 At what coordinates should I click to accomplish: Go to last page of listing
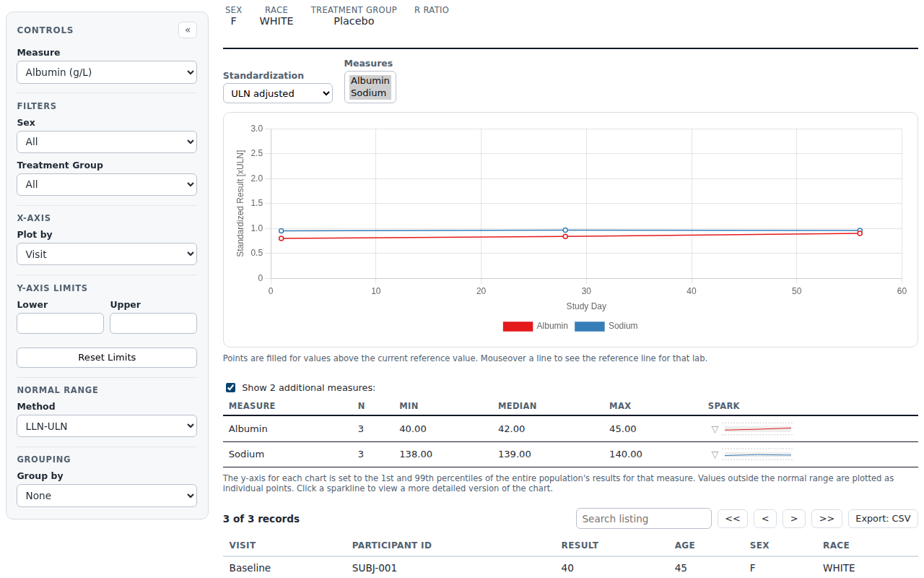[x=827, y=519]
